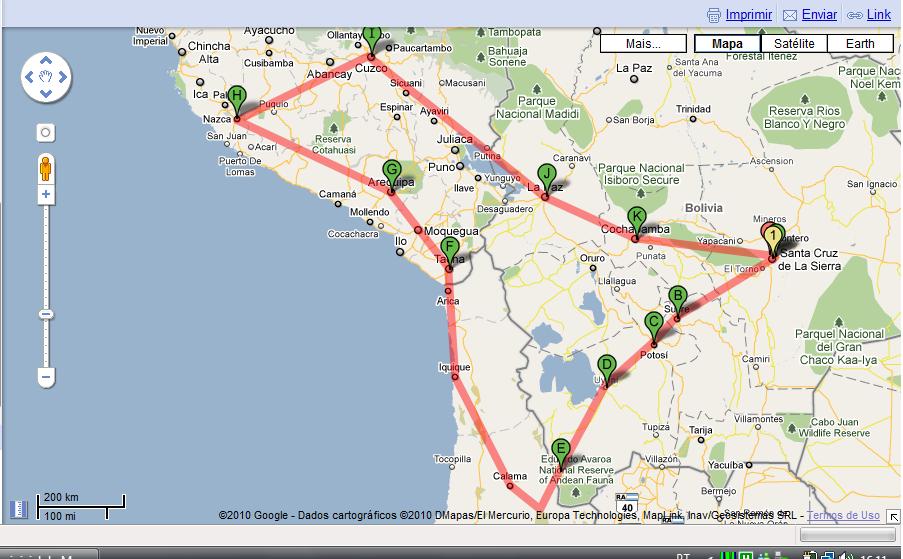Click the zoom out minus button
Viewport: 903px width, 559px height.
click(46, 377)
